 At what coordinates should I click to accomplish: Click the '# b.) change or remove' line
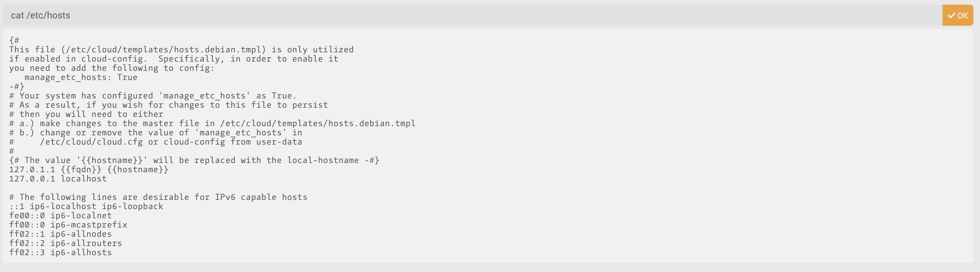[x=156, y=133]
